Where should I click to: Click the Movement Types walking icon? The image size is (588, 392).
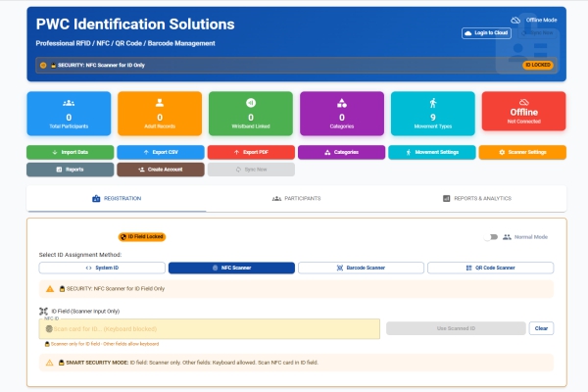(433, 103)
